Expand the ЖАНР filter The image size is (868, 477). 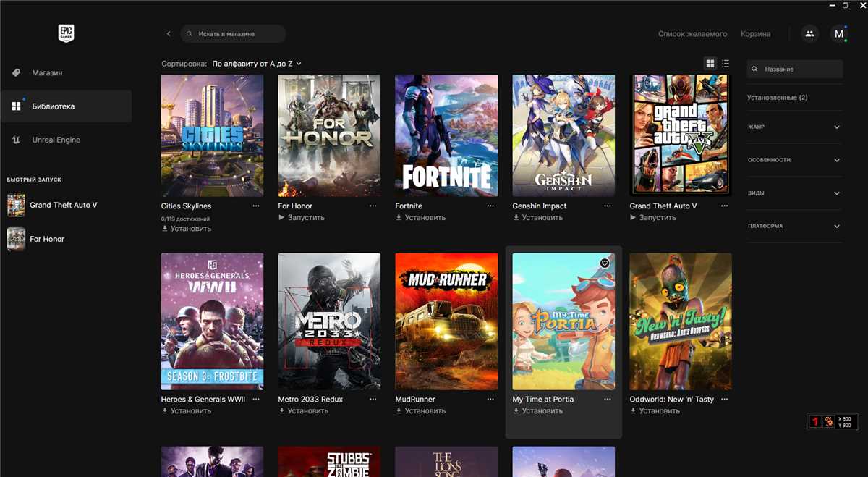click(x=795, y=127)
